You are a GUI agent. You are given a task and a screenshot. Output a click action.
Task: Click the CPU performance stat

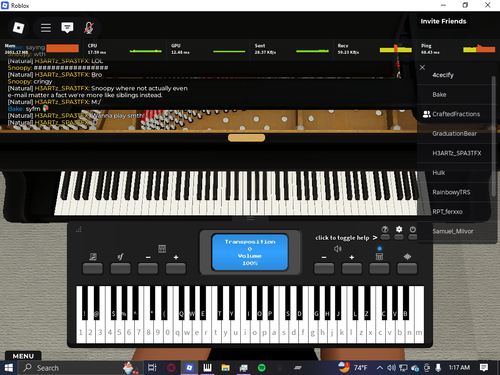point(125,49)
